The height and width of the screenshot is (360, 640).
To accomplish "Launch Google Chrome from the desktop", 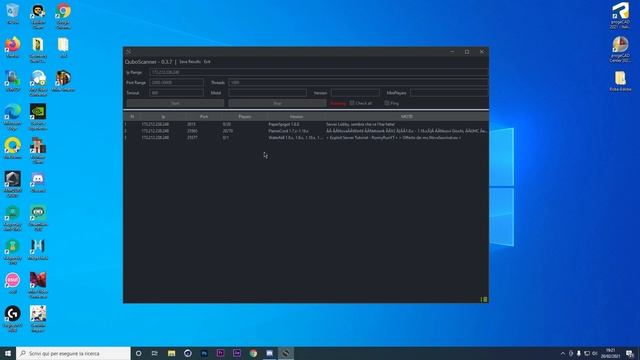I will pyautogui.click(x=63, y=16).
